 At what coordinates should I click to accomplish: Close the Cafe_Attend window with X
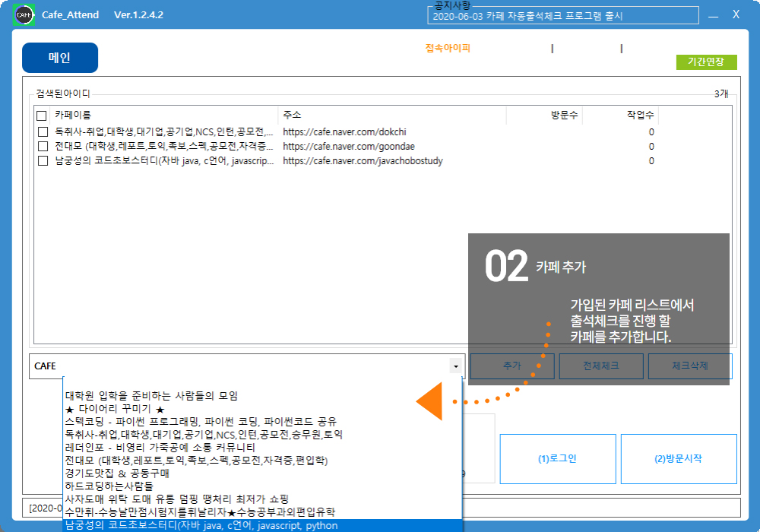[736, 14]
